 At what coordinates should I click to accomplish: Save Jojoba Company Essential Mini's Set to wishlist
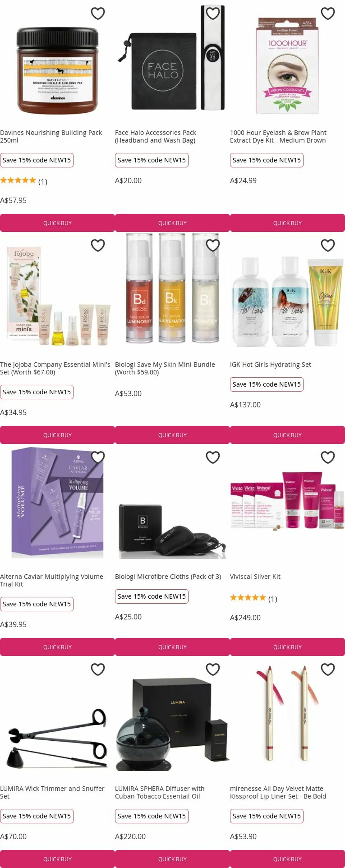pos(98,245)
